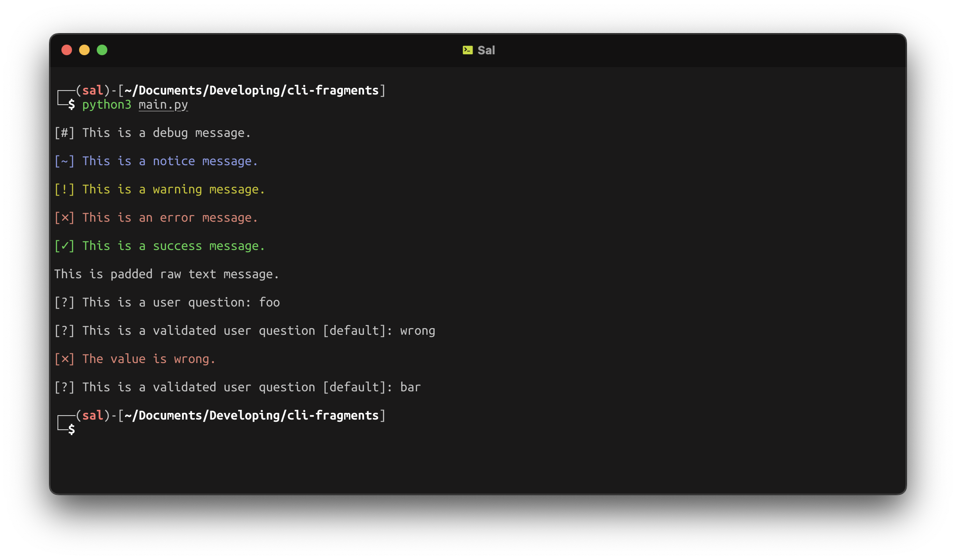Click the terminal icon beside Sal title
The image size is (956, 560).
[x=467, y=50]
